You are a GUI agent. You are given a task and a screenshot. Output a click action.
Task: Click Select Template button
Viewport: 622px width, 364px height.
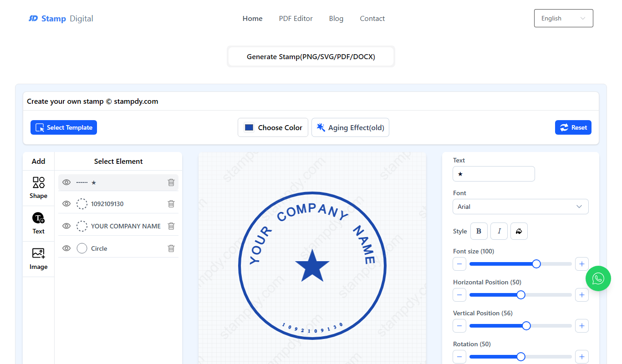click(x=64, y=127)
